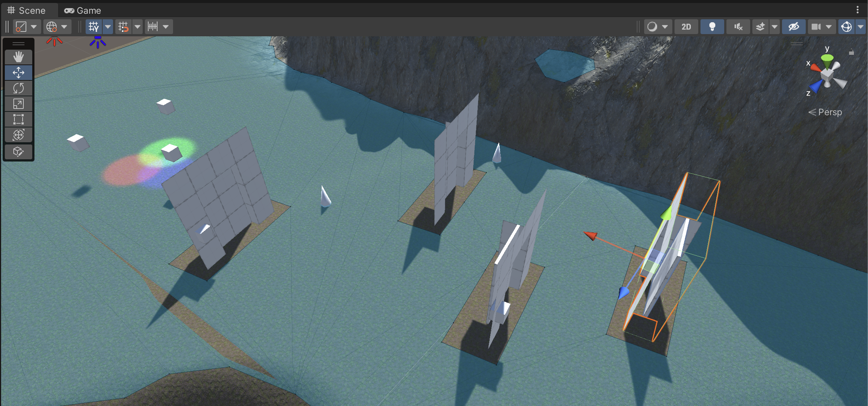This screenshot has height=406, width=868.
Task: Select the Move tool
Action: pos(18,73)
